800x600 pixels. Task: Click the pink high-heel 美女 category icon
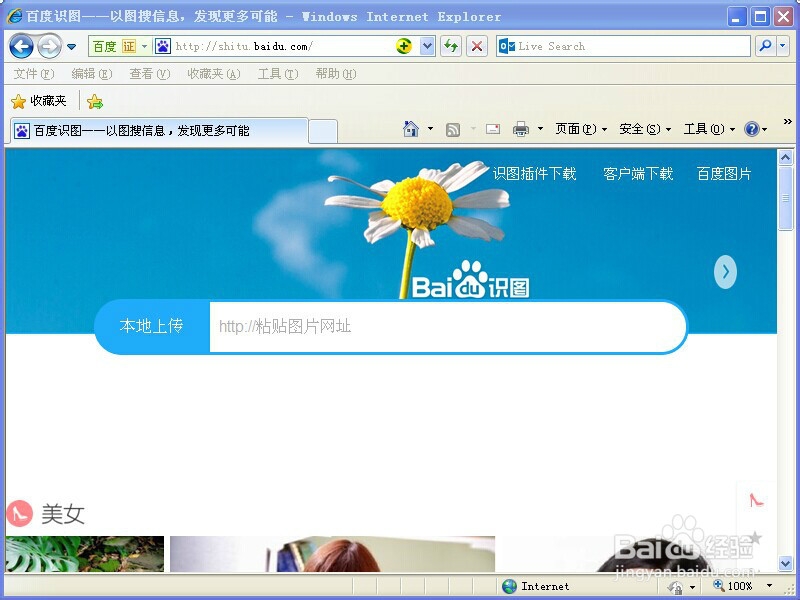19,513
